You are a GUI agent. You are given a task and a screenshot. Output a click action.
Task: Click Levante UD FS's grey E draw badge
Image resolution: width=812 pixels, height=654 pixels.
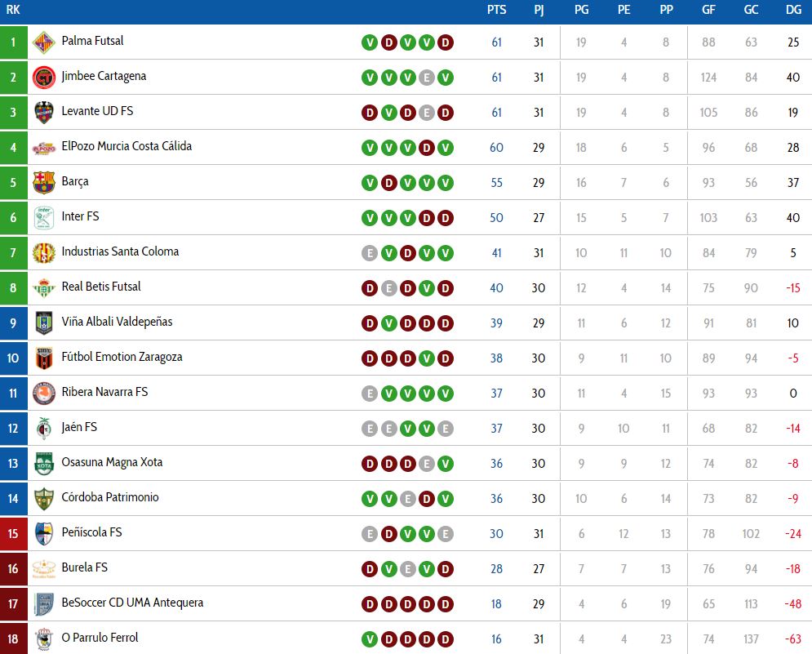click(x=426, y=113)
